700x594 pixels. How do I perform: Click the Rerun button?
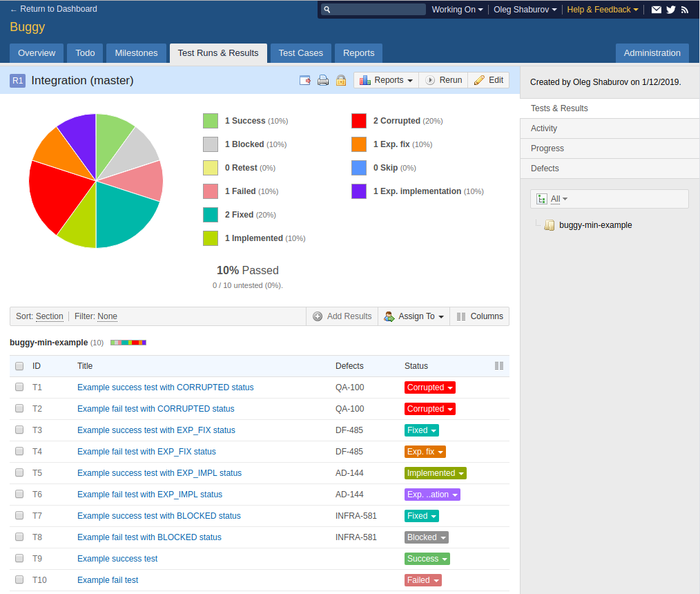(443, 80)
